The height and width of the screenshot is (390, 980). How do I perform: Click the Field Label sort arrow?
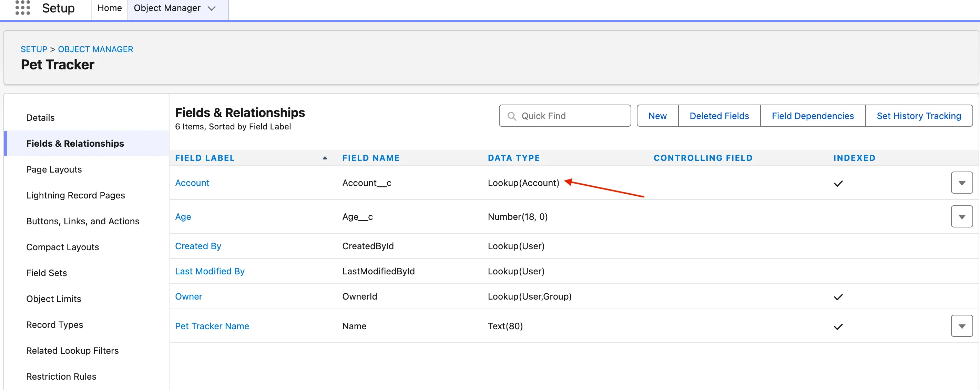click(x=325, y=158)
